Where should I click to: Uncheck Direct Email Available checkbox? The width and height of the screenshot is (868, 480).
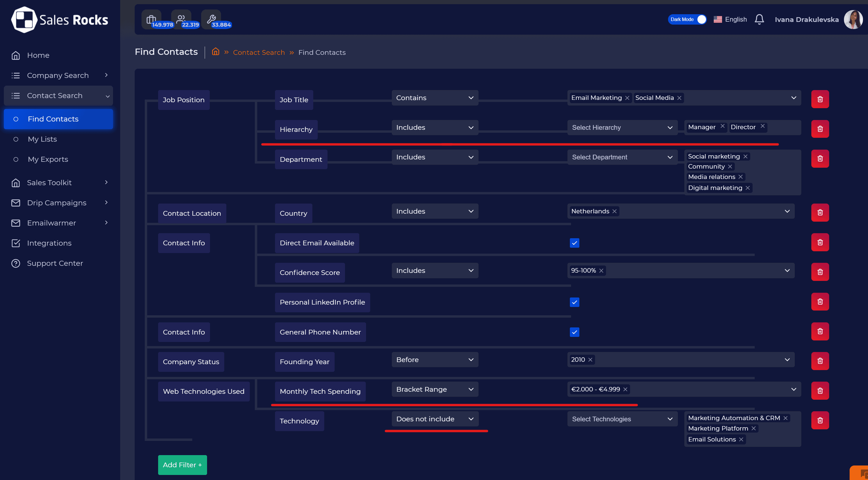click(574, 243)
